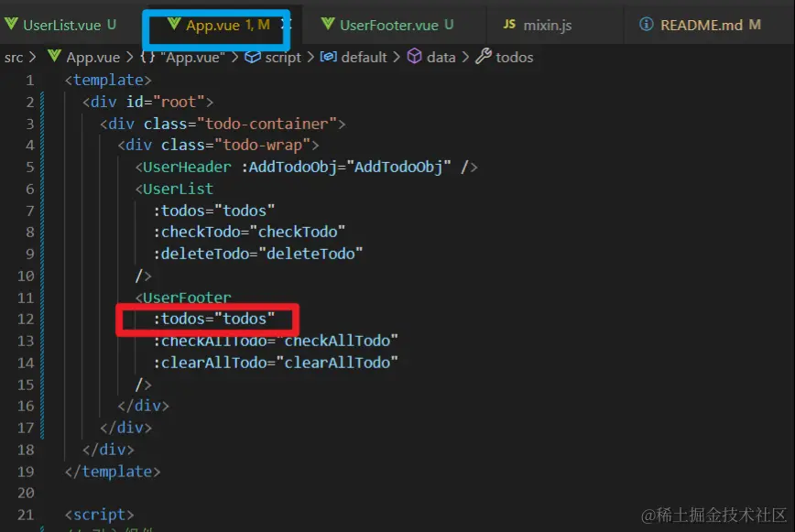
Task: Click the Vue icon on UserList.vue tab
Action: tap(11, 24)
